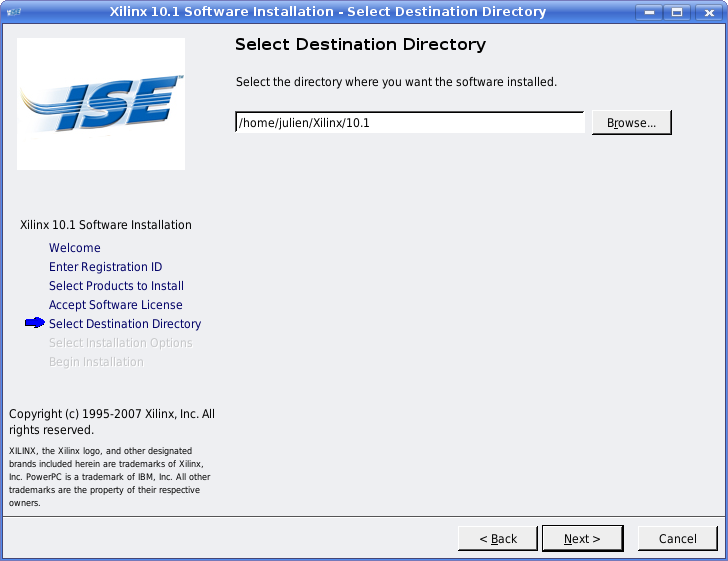This screenshot has height=561, width=728.
Task: Click the Select Destination Directory page heading
Action: (360, 45)
